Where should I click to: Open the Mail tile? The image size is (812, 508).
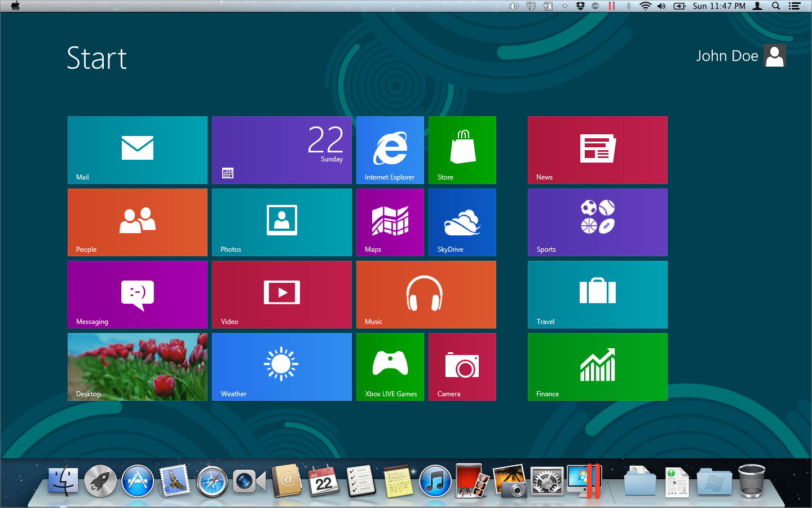138,150
